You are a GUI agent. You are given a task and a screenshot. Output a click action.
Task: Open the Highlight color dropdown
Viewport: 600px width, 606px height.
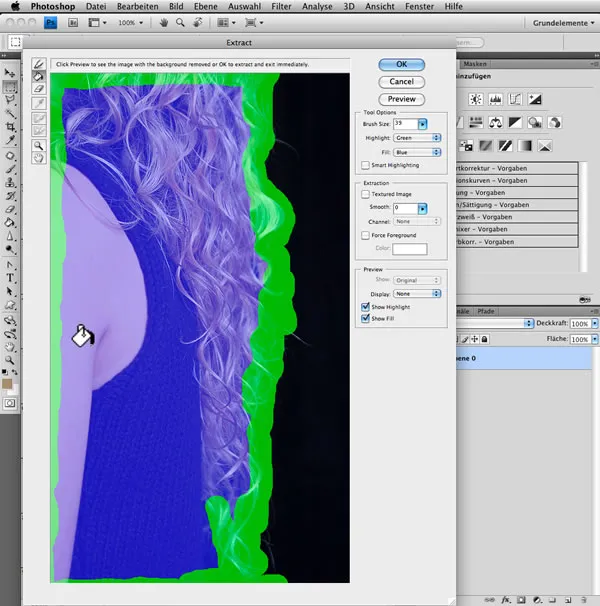[x=417, y=138]
